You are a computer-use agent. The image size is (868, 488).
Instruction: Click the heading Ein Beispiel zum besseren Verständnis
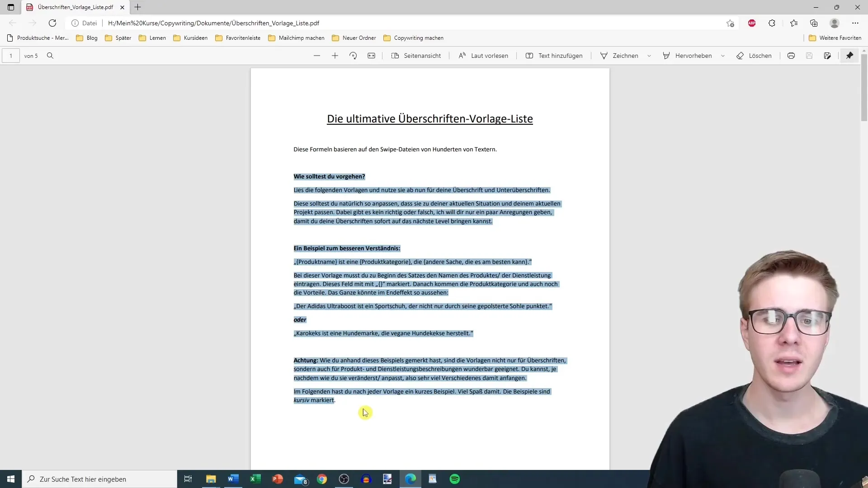(x=347, y=249)
